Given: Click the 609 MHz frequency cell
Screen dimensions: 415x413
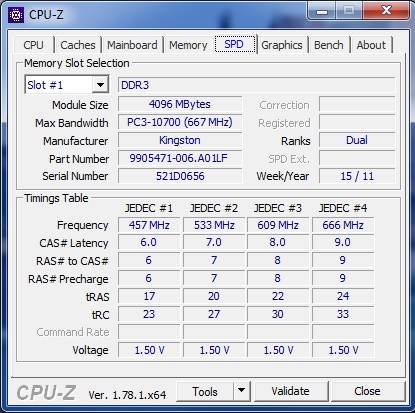Looking at the screenshot, I should click(x=278, y=225).
